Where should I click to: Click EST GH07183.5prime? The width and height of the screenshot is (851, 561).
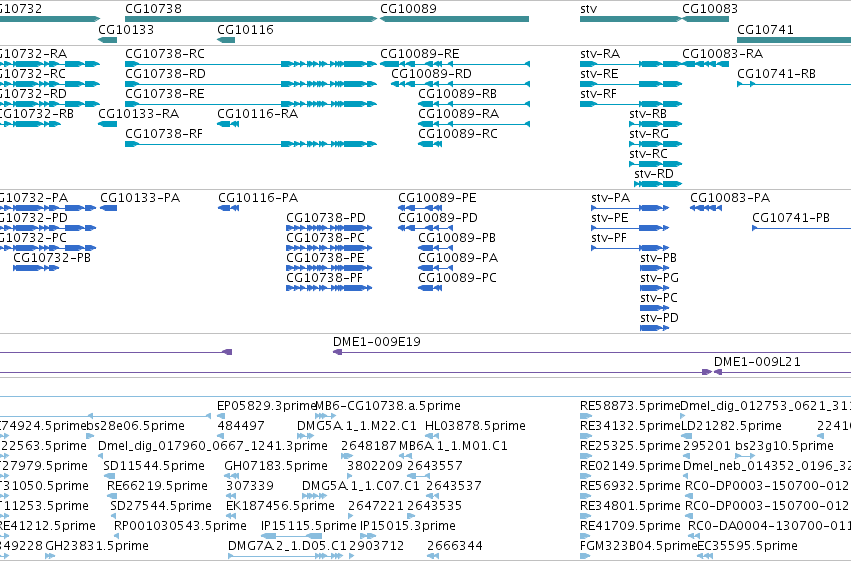coord(230,476)
